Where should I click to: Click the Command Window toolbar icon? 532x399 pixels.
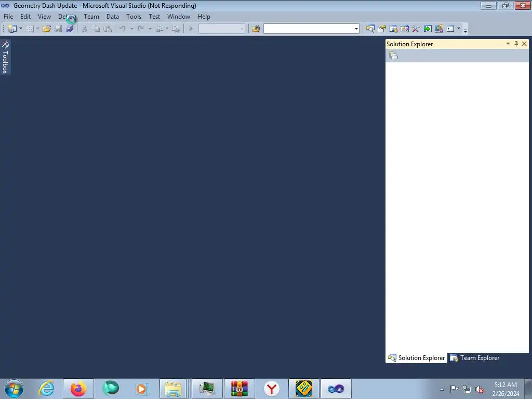pyautogui.click(x=450, y=29)
